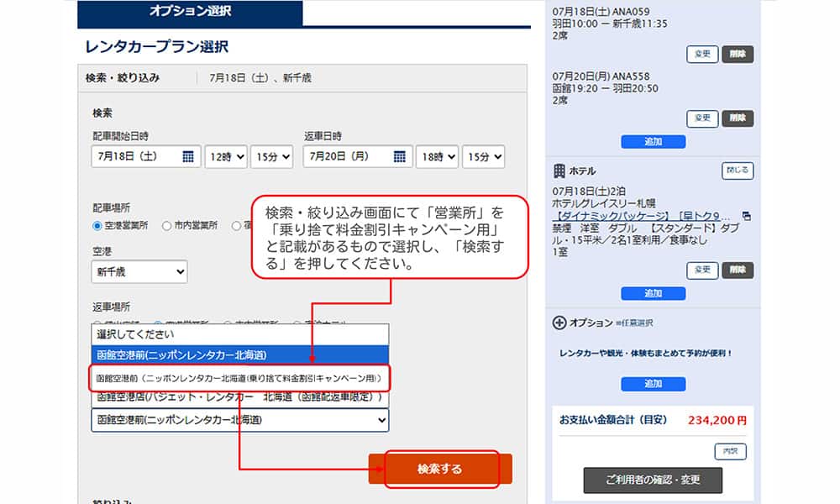Click the 検索する search button
Image resolution: width=840 pixels, height=504 pixels.
click(440, 470)
